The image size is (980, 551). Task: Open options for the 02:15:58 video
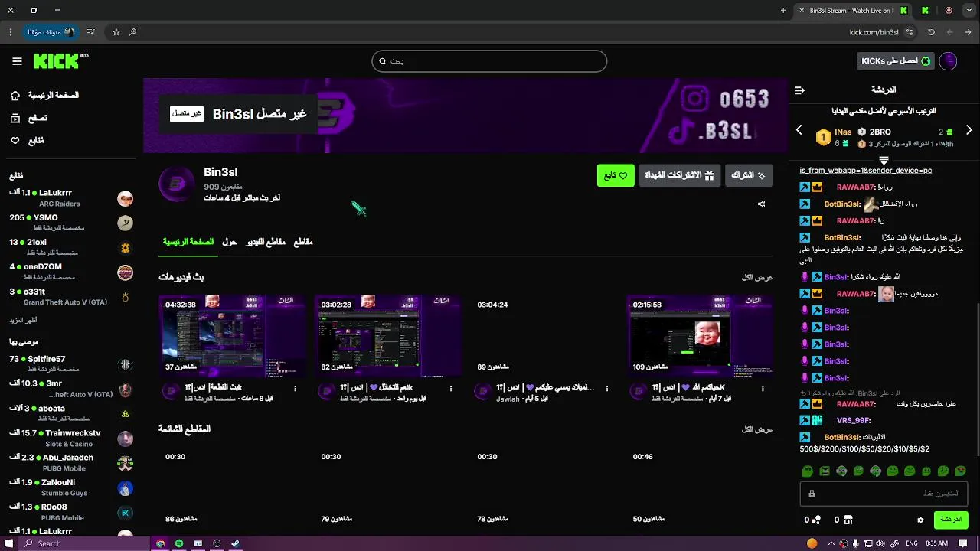tap(763, 389)
